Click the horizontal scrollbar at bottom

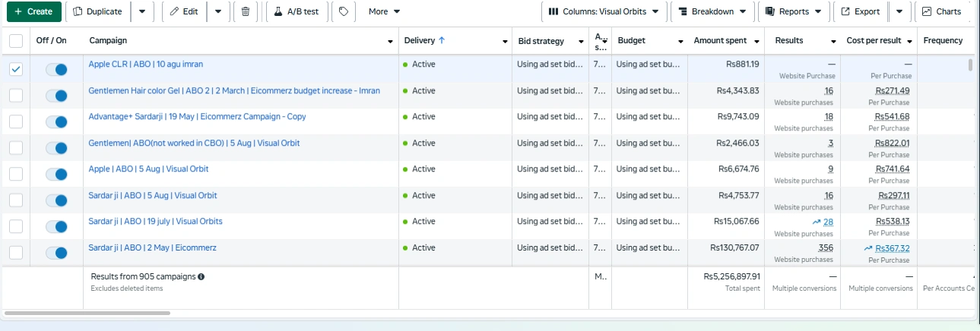(x=87, y=313)
